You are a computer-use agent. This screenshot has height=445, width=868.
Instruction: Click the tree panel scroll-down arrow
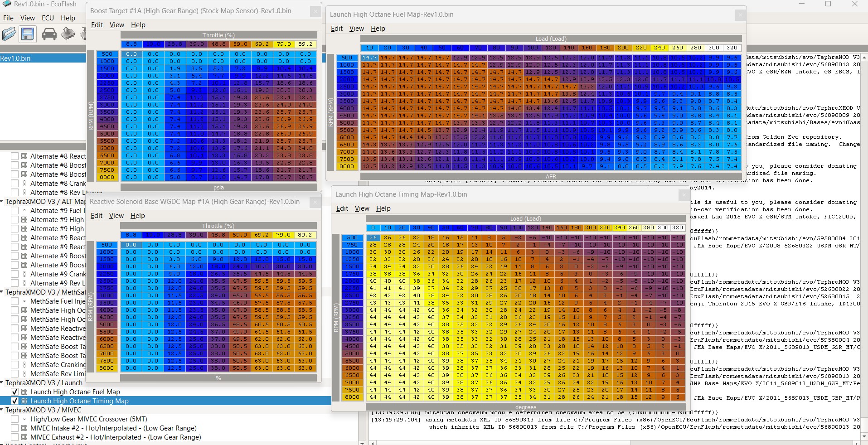(362, 442)
